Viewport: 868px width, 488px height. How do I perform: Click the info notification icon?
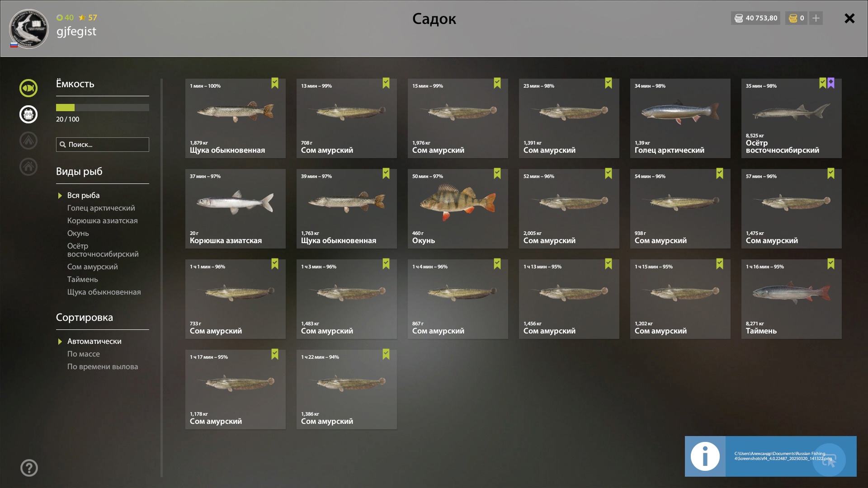coord(705,456)
